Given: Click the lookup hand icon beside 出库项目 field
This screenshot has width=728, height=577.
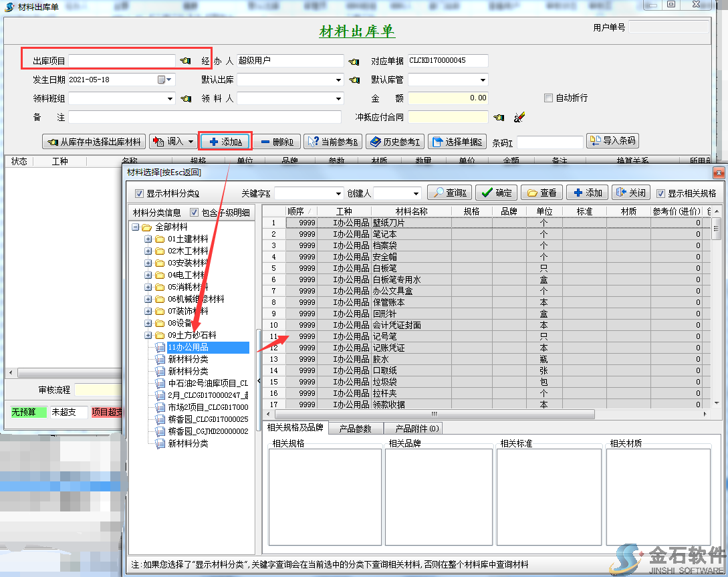Looking at the screenshot, I should click(185, 61).
